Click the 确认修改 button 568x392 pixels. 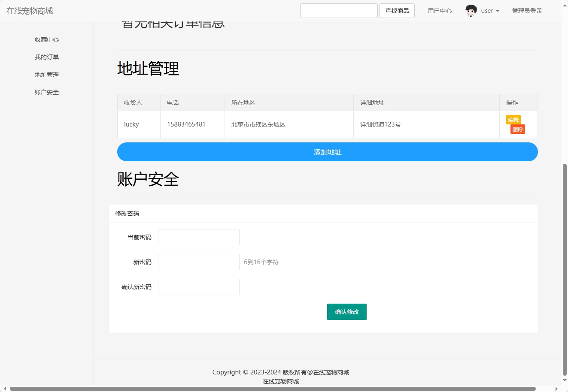[346, 312]
